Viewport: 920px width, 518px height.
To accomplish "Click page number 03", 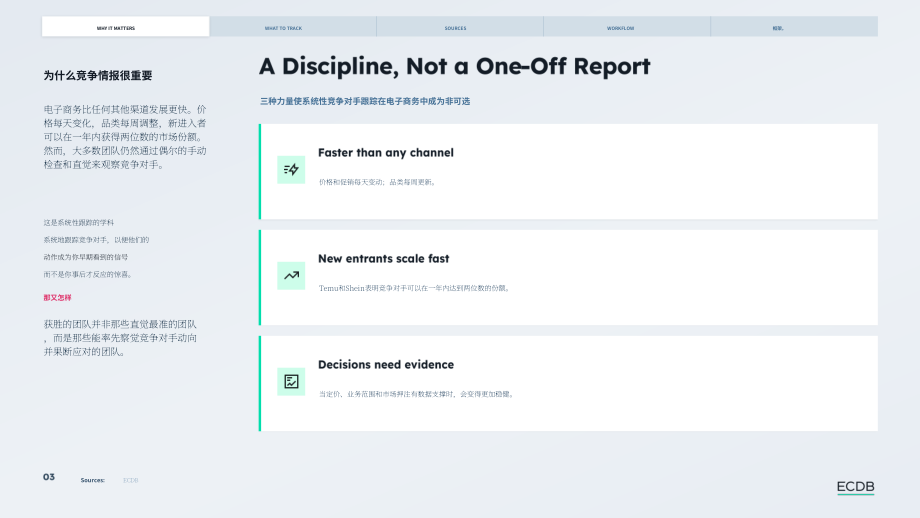I will (49, 477).
